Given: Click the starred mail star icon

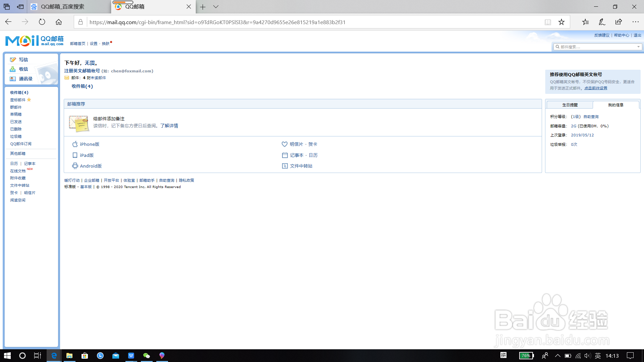Looking at the screenshot, I should pyautogui.click(x=29, y=100).
